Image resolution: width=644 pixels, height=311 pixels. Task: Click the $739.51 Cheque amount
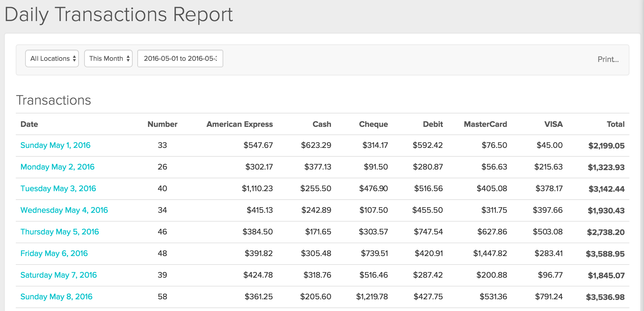click(x=374, y=253)
